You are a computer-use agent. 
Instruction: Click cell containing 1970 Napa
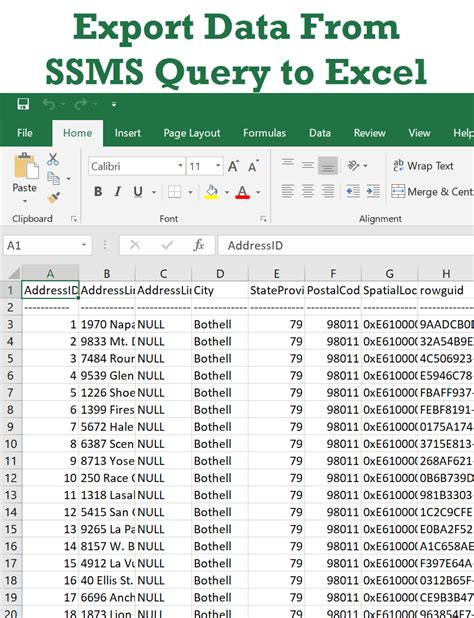pos(107,325)
